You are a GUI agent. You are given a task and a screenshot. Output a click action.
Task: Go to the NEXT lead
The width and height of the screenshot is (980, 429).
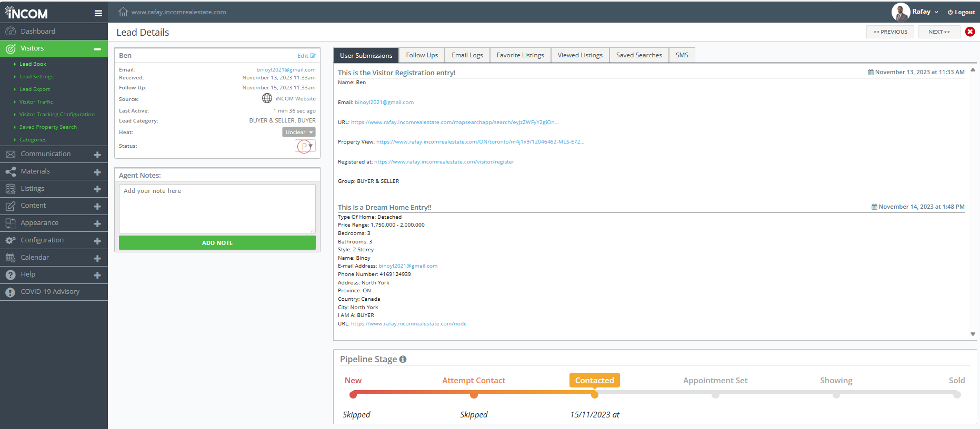pyautogui.click(x=938, y=32)
